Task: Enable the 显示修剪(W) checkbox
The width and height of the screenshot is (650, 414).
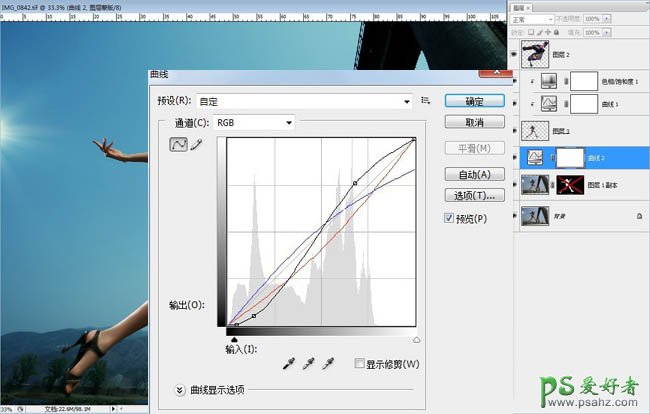Action: (360, 364)
